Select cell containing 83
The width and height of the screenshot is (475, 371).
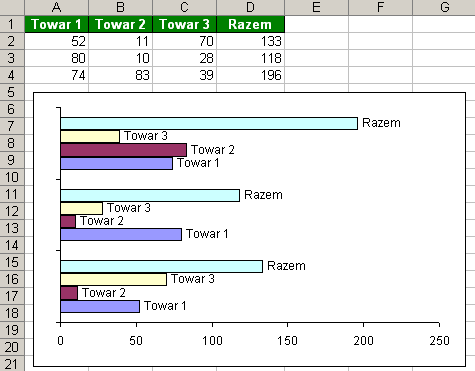pos(120,75)
